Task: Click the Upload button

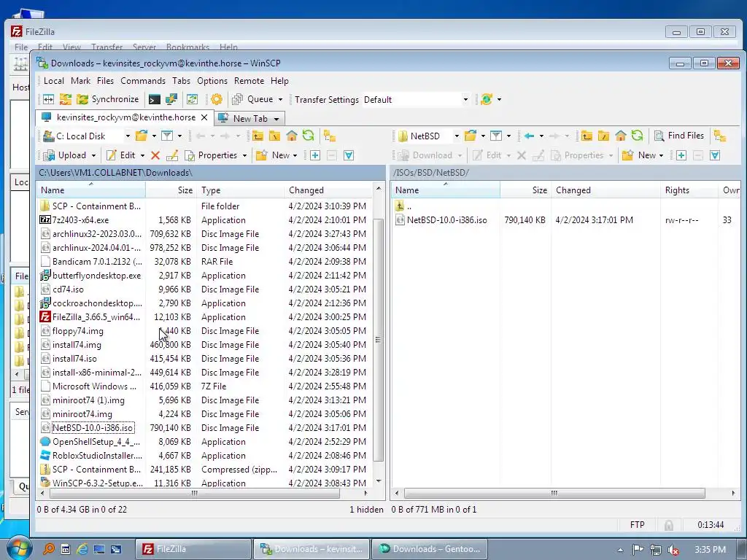Action: tap(65, 155)
